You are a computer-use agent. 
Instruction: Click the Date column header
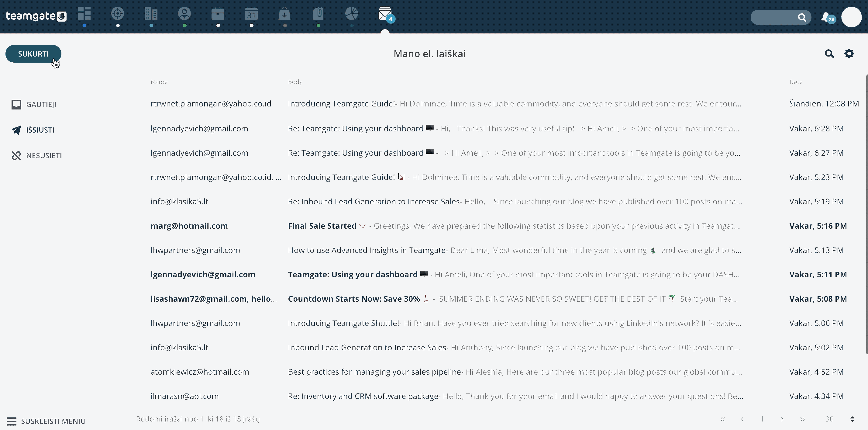(796, 82)
